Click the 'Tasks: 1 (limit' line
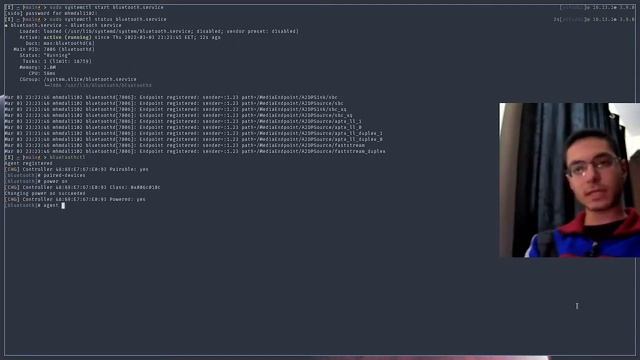Viewport: 640px width, 360px height. click(57, 61)
